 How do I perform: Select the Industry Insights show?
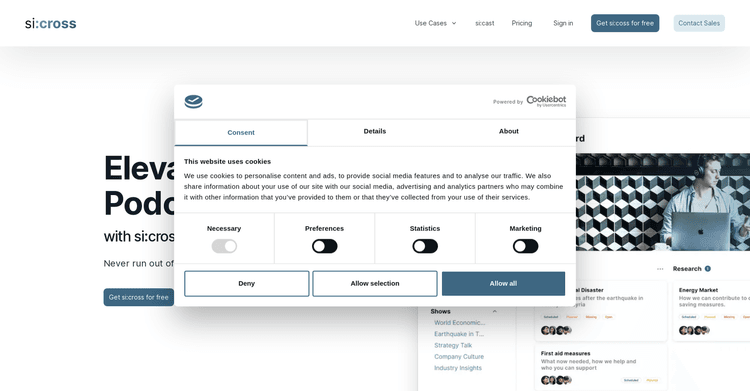pyautogui.click(x=458, y=368)
